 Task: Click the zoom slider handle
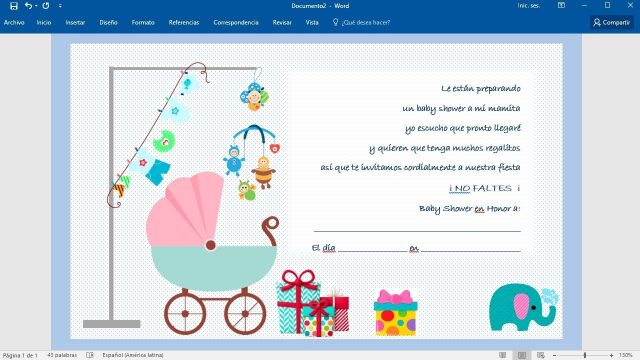point(585,356)
